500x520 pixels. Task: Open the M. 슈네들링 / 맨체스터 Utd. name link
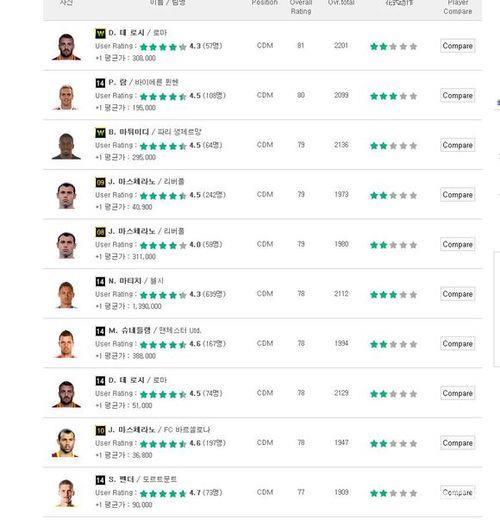point(155,331)
